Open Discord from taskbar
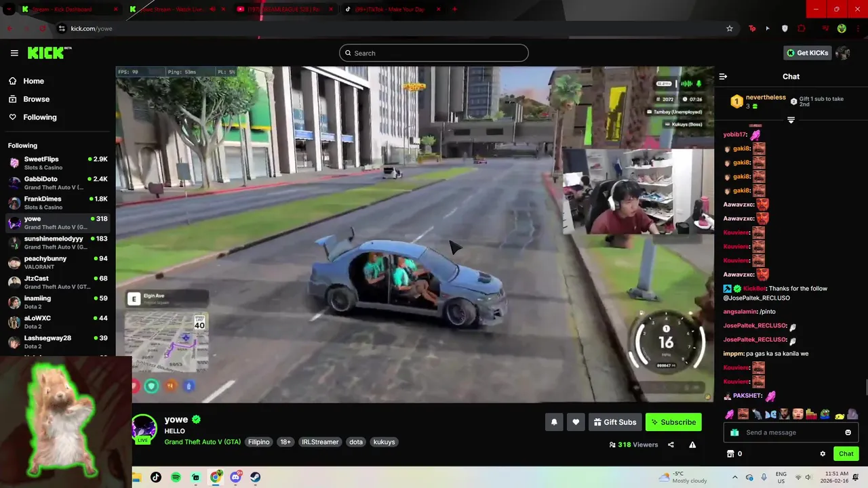Viewport: 868px width, 488px height. [235, 477]
